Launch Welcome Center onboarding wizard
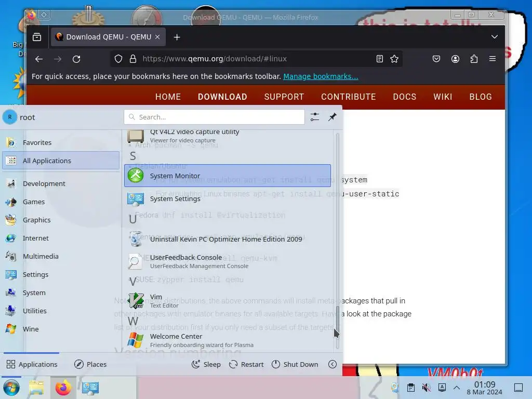Image resolution: width=532 pixels, height=399 pixels. coord(228,340)
